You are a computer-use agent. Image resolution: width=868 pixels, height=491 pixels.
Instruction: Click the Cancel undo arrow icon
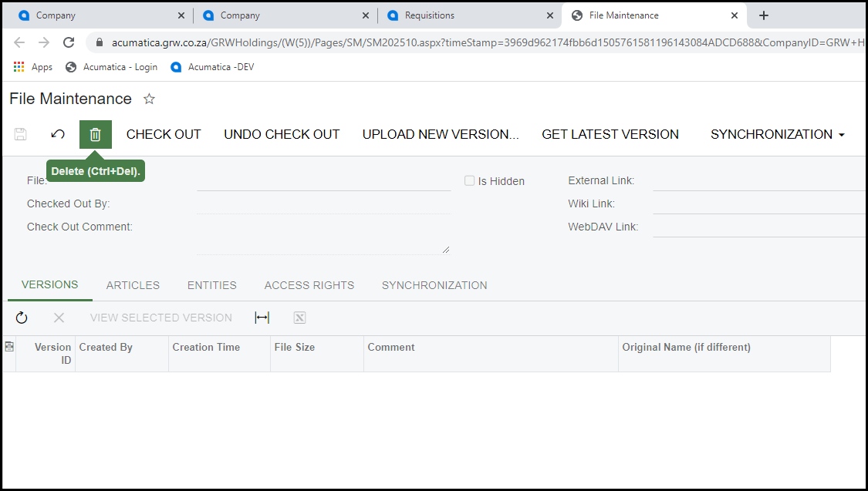tap(58, 134)
